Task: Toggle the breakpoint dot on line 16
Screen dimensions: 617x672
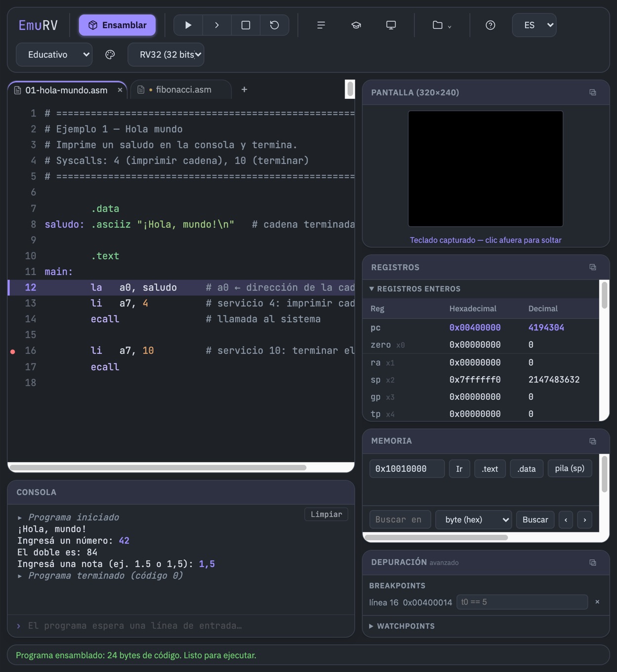Action: pyautogui.click(x=13, y=351)
